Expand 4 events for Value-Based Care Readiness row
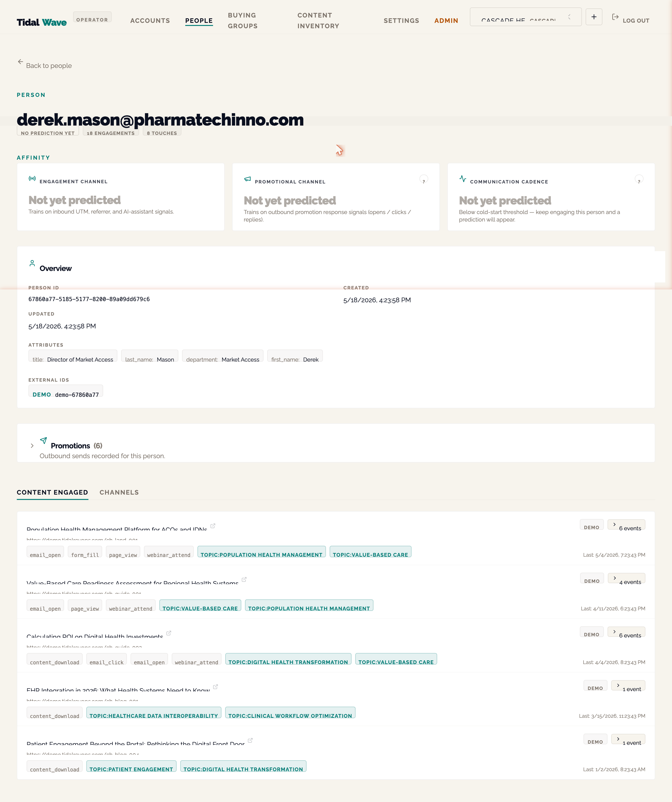672x802 pixels. [x=626, y=579]
